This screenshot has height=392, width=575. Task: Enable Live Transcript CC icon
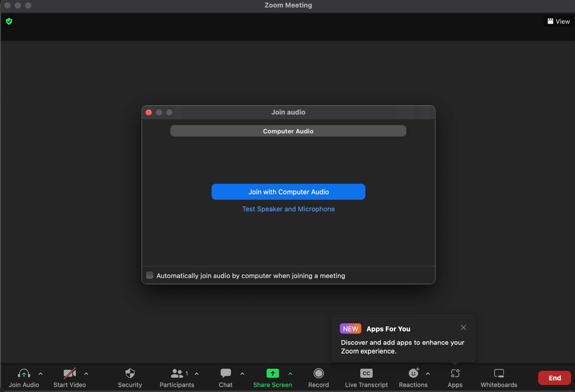click(366, 373)
